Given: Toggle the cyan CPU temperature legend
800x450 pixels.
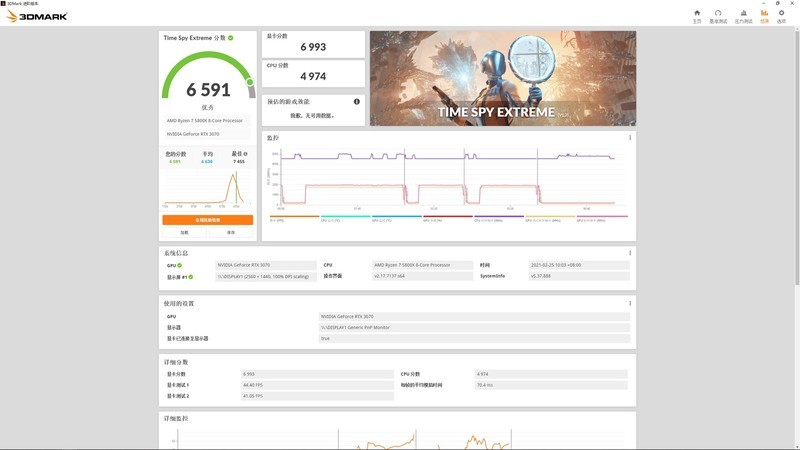Looking at the screenshot, I should 345,218.
